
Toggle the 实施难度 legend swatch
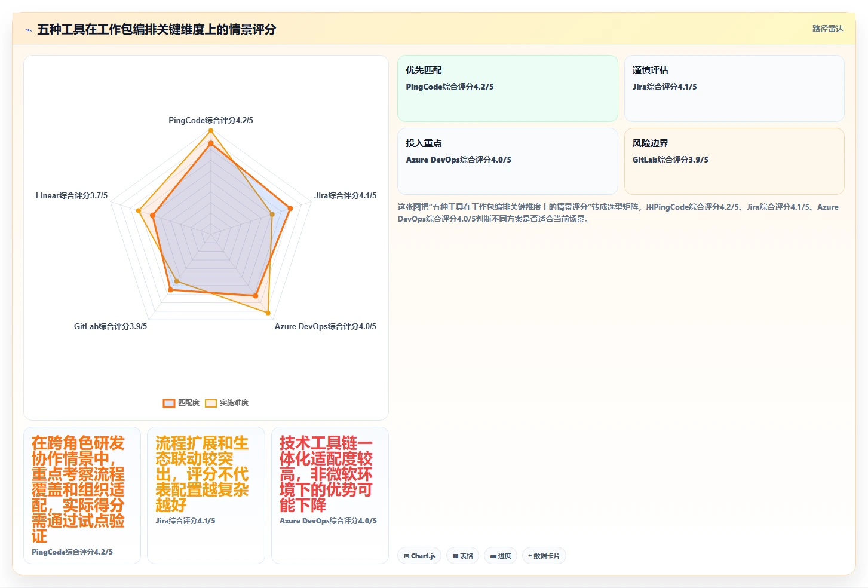click(x=211, y=403)
